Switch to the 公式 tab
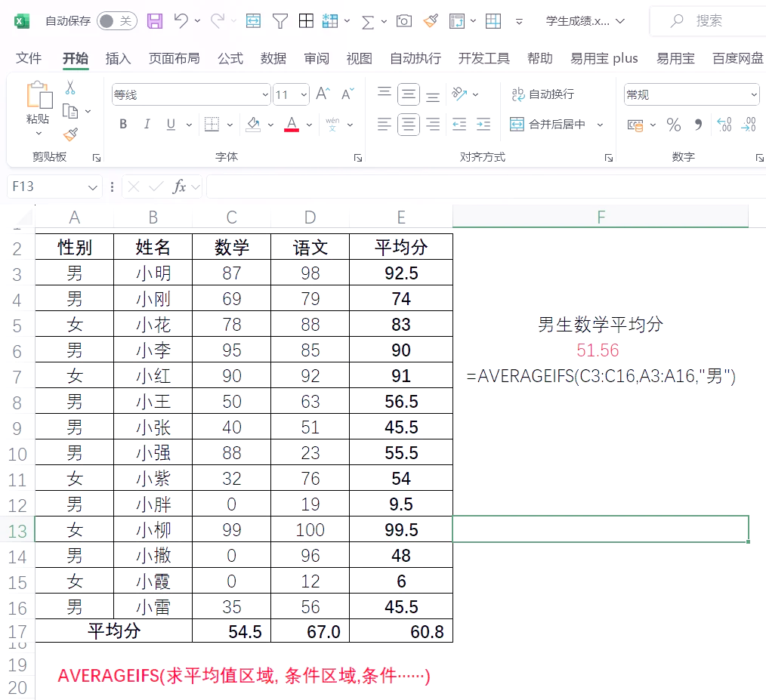Viewport: 766px width, 700px height. (x=230, y=59)
